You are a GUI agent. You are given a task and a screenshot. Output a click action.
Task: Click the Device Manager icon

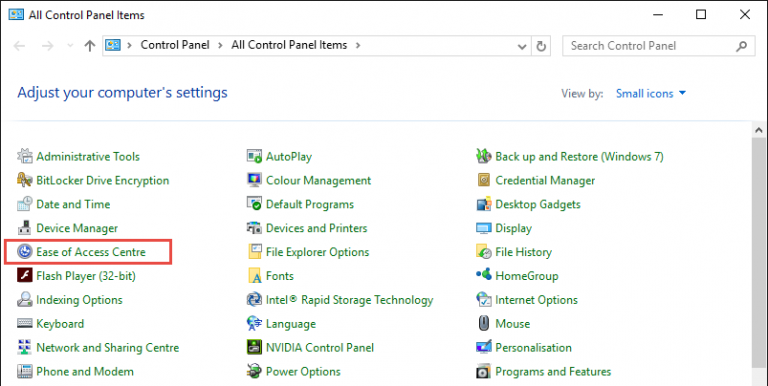point(24,228)
